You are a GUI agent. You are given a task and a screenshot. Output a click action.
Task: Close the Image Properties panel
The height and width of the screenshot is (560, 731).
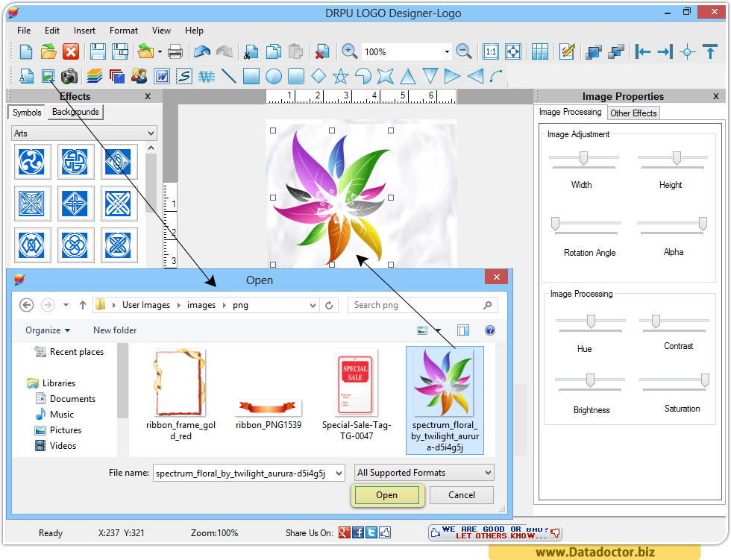click(716, 96)
